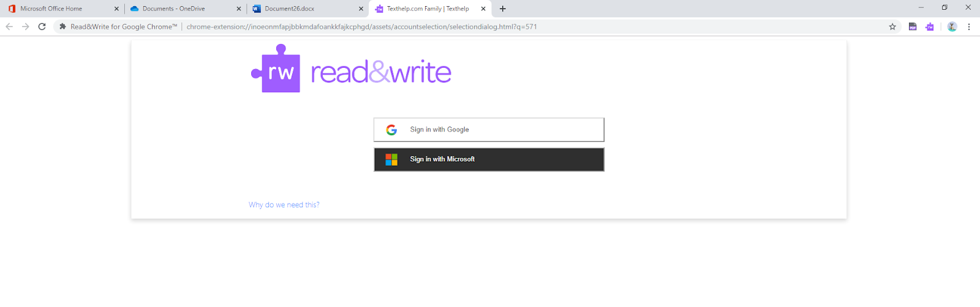Click the Microsoft four-color logo

(391, 160)
